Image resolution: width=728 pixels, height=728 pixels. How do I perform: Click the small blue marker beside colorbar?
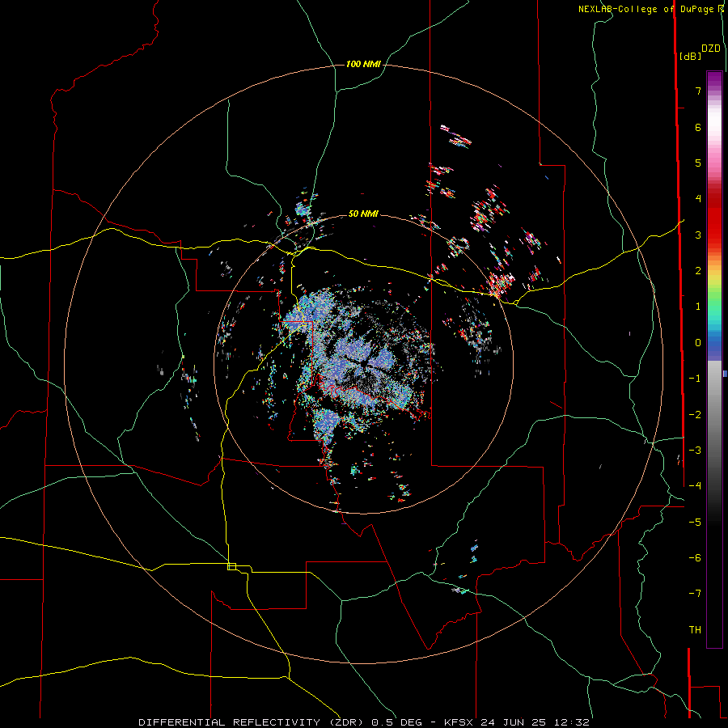[725, 374]
